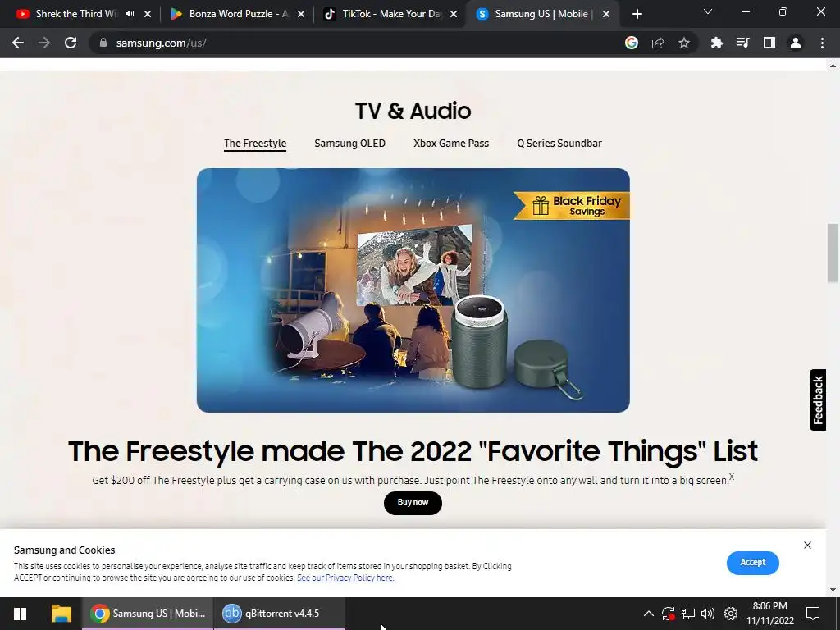Viewport: 840px width, 630px height.
Task: Close the TikTok tab
Action: 454,14
